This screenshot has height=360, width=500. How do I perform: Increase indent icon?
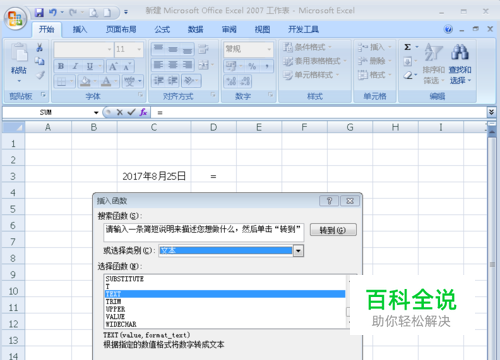[173, 80]
